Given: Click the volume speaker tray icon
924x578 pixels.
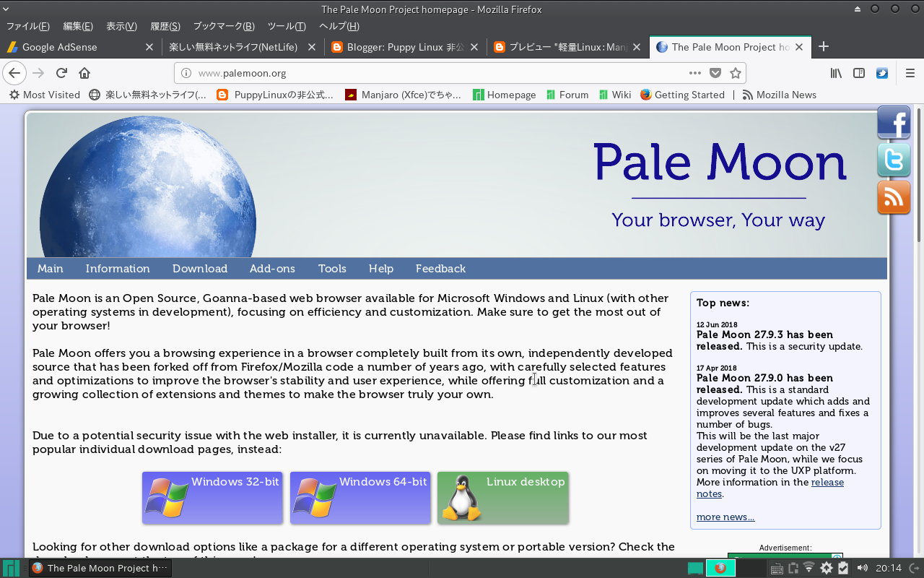Looking at the screenshot, I should tap(862, 568).
